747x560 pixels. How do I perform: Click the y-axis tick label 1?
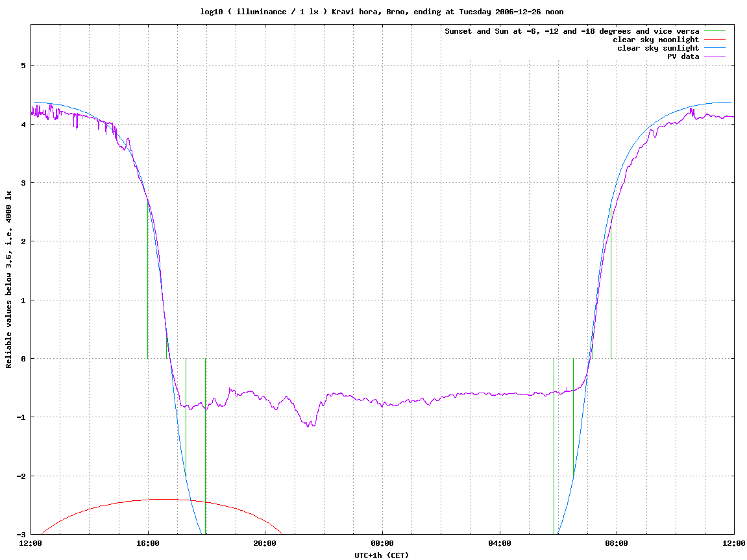coord(23,300)
